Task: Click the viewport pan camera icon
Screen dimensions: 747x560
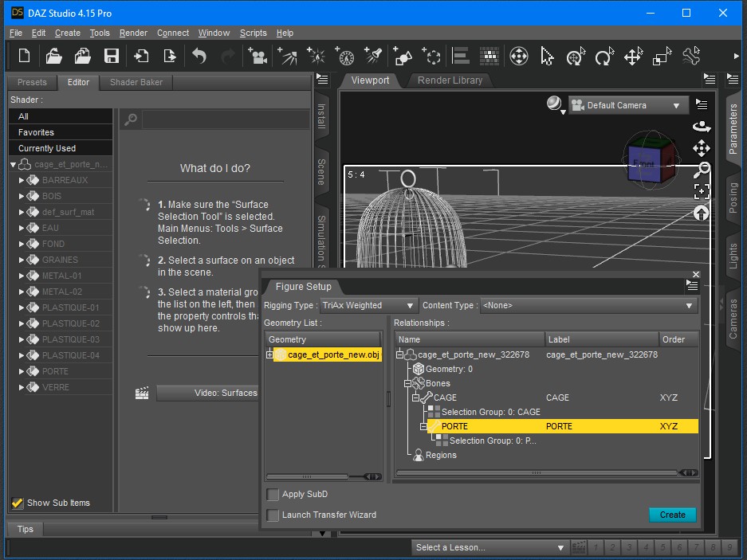Action: tap(702, 148)
